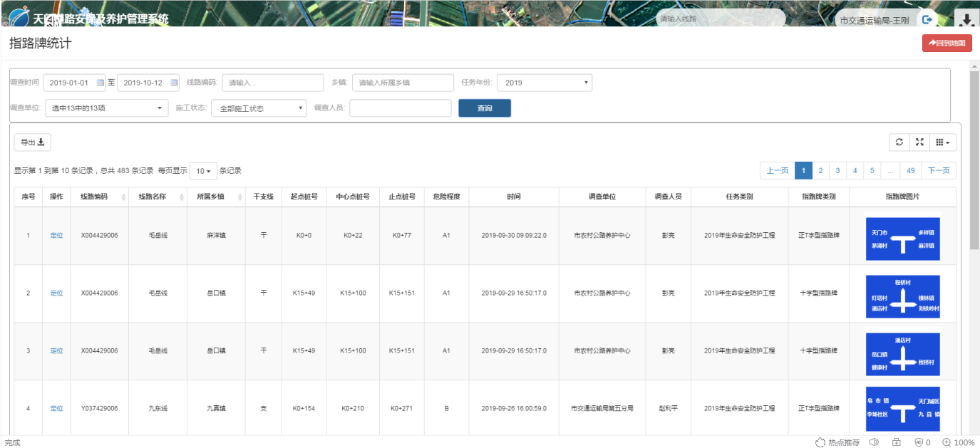Click the speaker icon in the status bar
The width and height of the screenshot is (980, 448).
tap(874, 442)
